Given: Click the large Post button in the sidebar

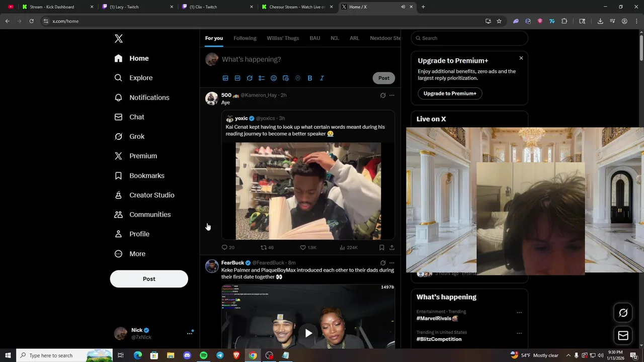Looking at the screenshot, I should (149, 279).
